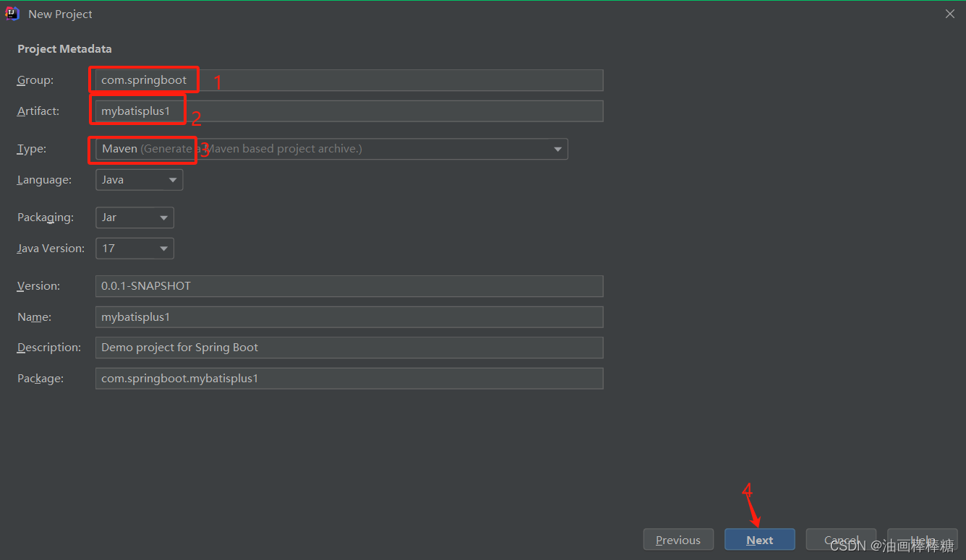Click the dropdown arrow beside Java Version 17
This screenshot has height=560, width=966.
163,248
